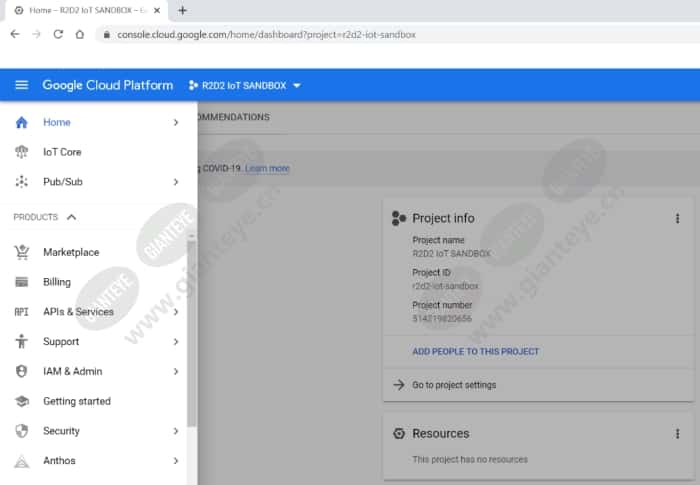Screen dimensions: 700x485
Task: Select Pub/Sub in the navigation menu
Action: click(63, 182)
